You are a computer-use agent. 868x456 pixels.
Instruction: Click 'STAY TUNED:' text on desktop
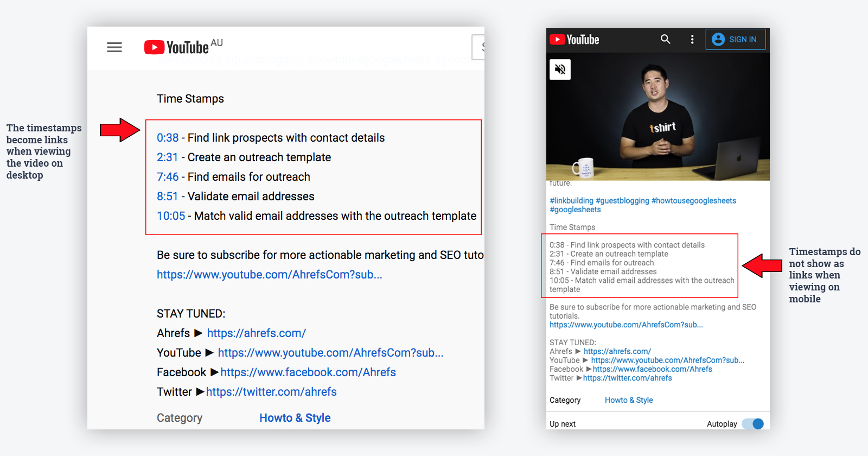191,314
